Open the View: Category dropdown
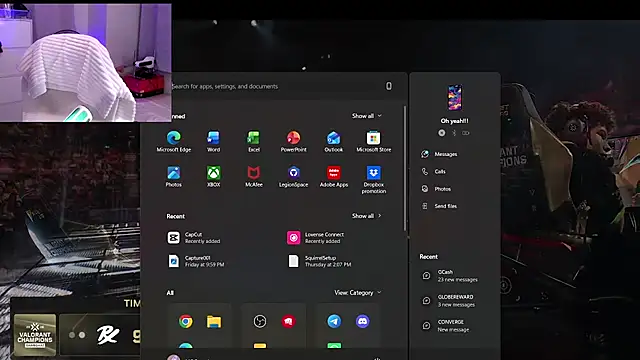The height and width of the screenshot is (360, 640). click(358, 293)
